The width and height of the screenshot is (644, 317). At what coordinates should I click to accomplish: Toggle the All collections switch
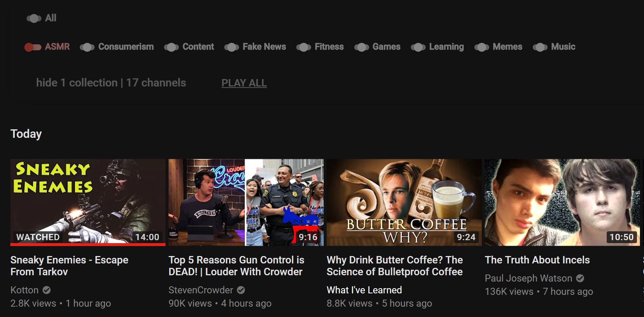34,18
